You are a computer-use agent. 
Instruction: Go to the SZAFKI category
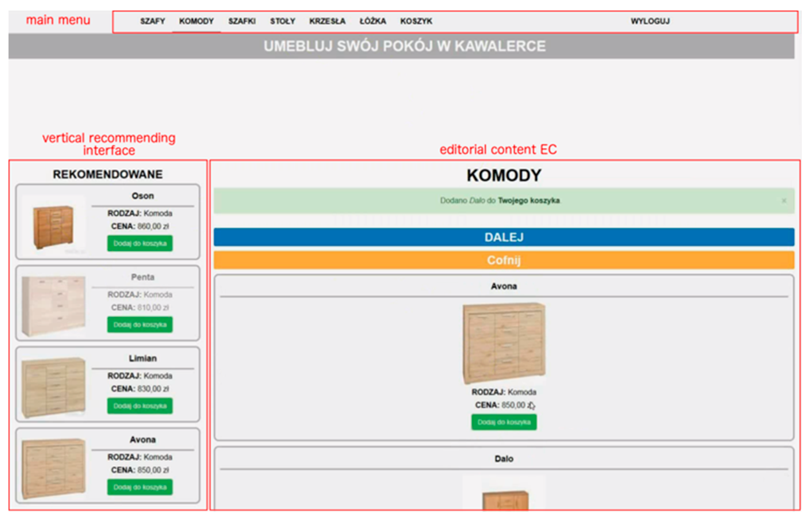pos(242,21)
